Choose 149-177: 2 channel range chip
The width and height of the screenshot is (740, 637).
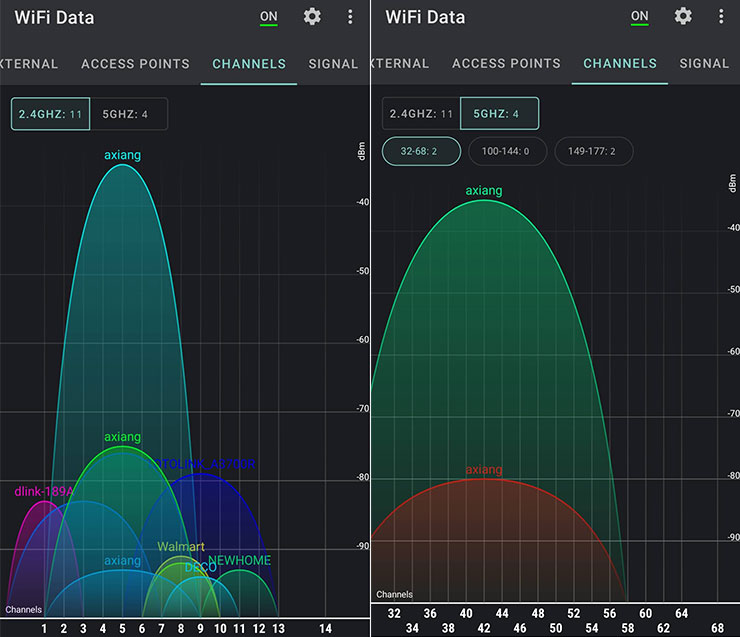pyautogui.click(x=594, y=151)
